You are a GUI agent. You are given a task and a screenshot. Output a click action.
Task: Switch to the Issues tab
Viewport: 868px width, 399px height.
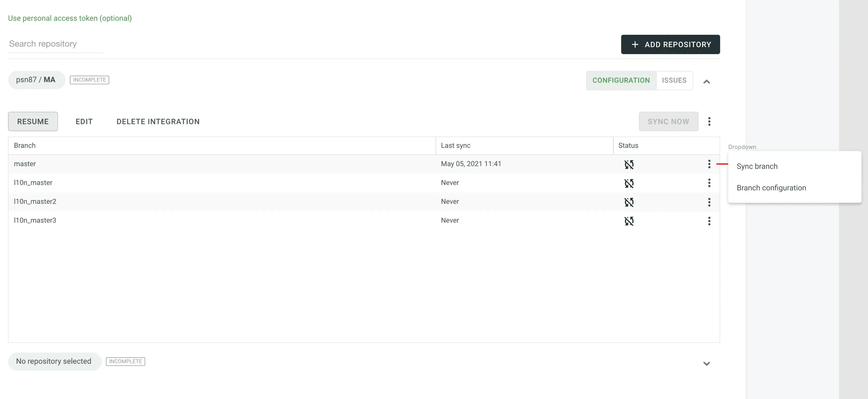(x=674, y=80)
